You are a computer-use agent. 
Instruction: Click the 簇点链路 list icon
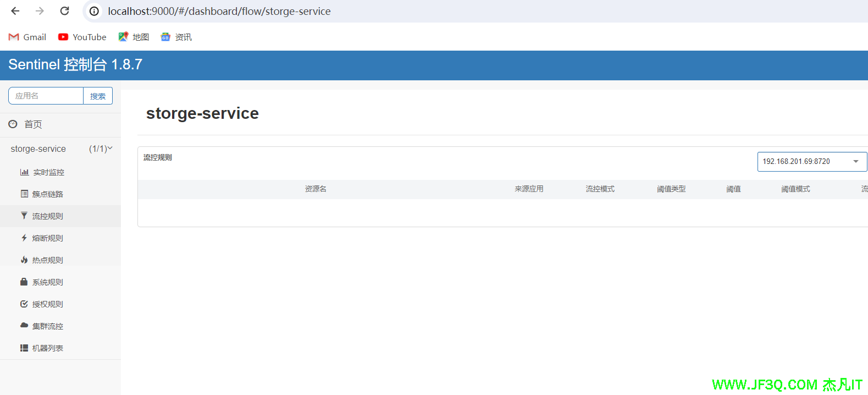pos(24,194)
